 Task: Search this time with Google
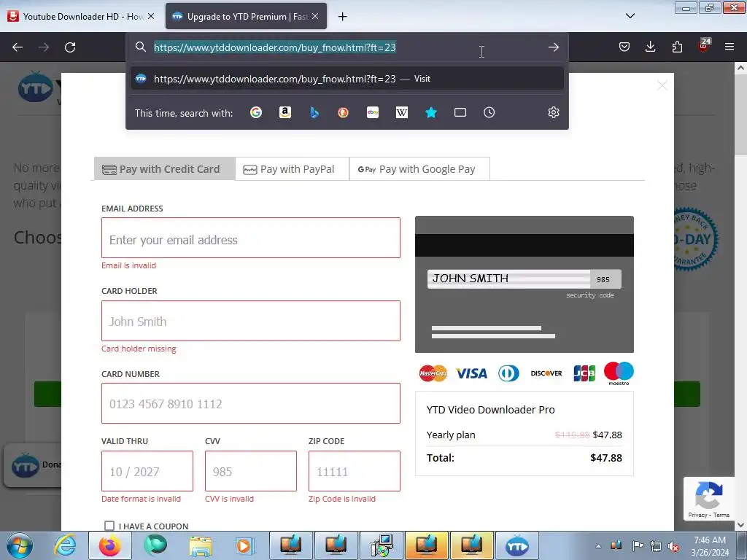(256, 112)
